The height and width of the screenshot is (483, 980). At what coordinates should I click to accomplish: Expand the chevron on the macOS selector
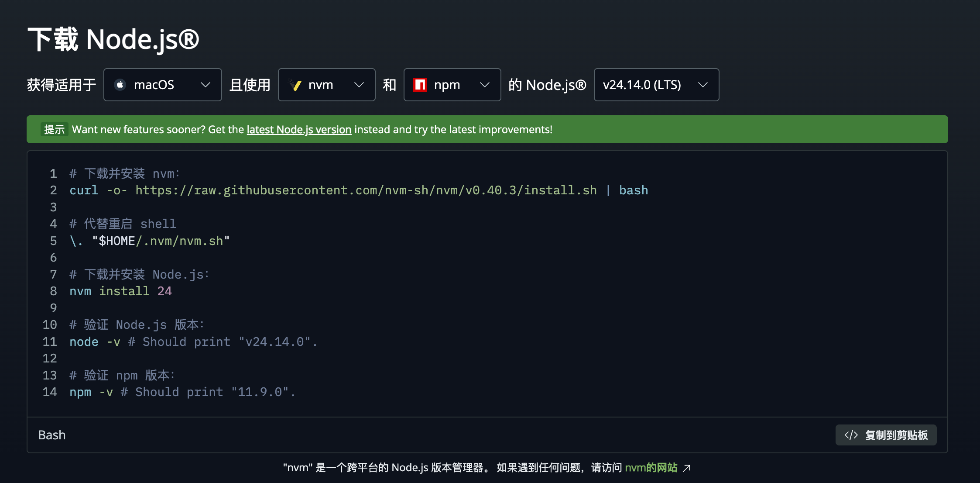pyautogui.click(x=206, y=85)
